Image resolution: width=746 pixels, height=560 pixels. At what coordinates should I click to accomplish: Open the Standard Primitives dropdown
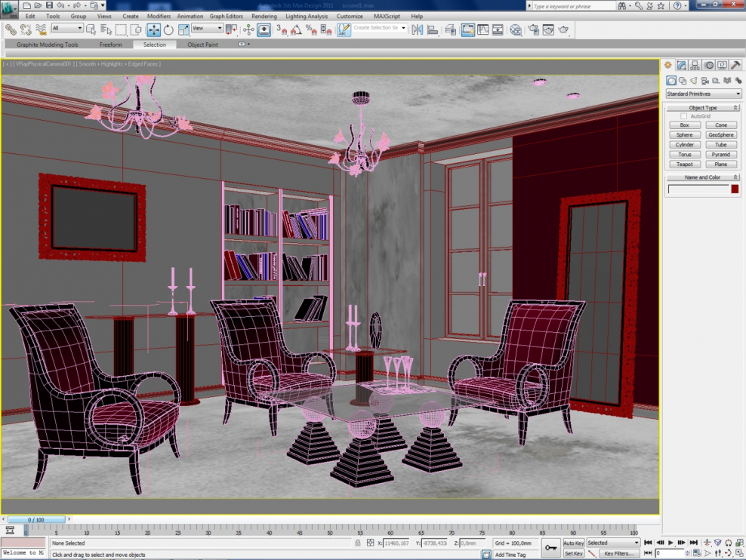[x=703, y=94]
